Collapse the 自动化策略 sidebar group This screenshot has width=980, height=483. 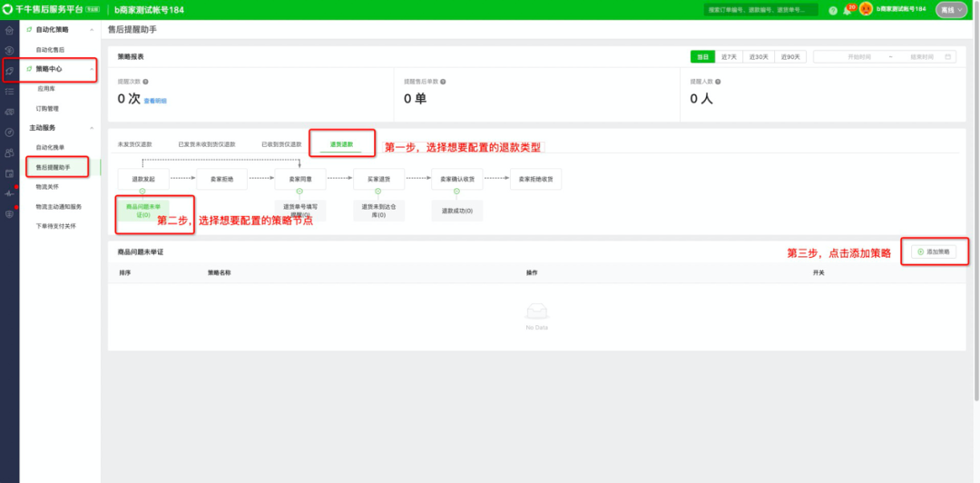[92, 30]
